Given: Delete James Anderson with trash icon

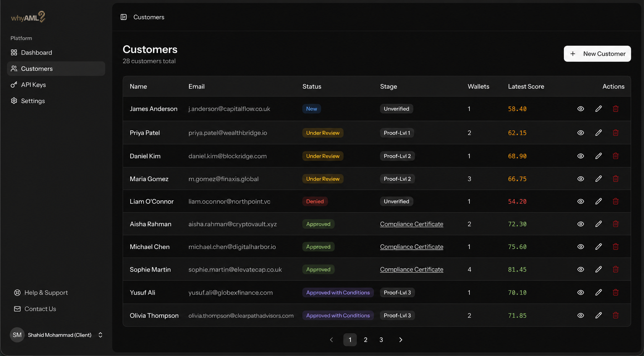Looking at the screenshot, I should click(616, 109).
